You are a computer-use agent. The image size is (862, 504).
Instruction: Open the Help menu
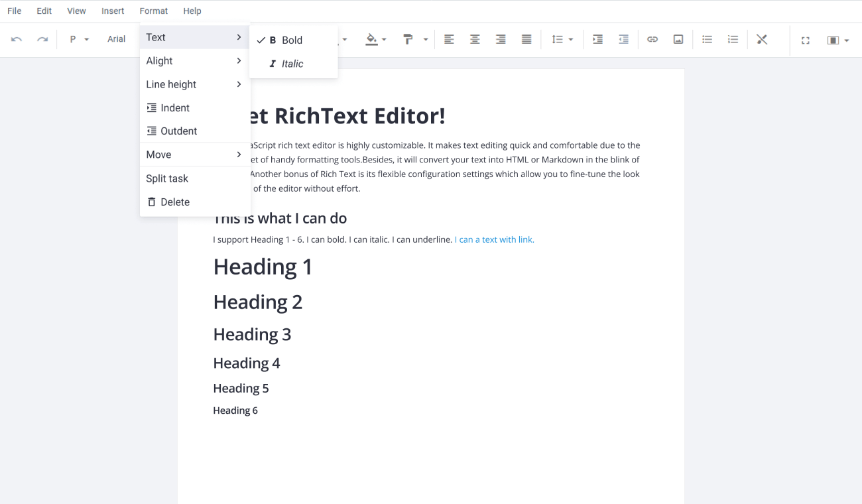[x=192, y=11]
